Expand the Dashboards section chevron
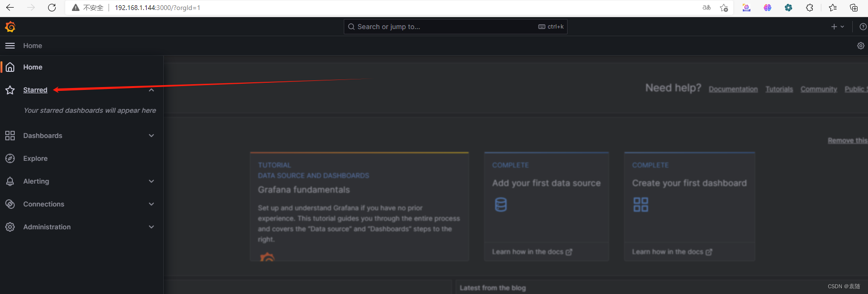 pyautogui.click(x=151, y=136)
